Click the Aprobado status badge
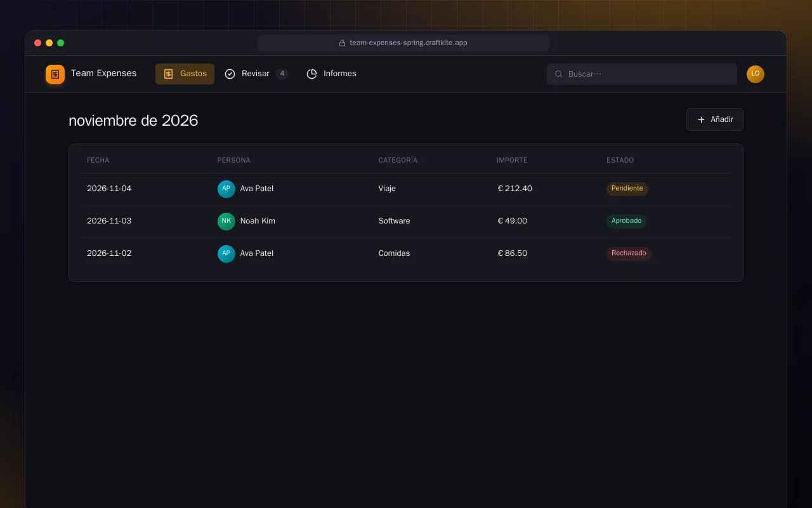This screenshot has height=508, width=812. (x=627, y=221)
